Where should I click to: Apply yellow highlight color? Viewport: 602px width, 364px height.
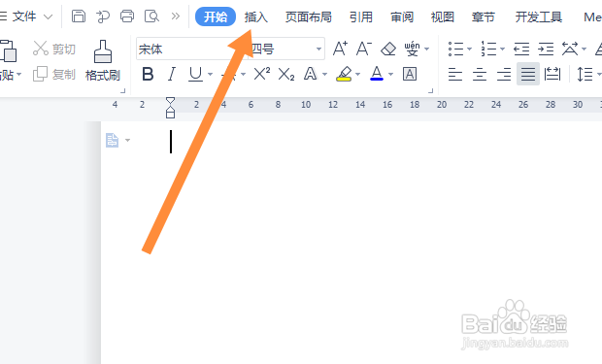coord(344,74)
